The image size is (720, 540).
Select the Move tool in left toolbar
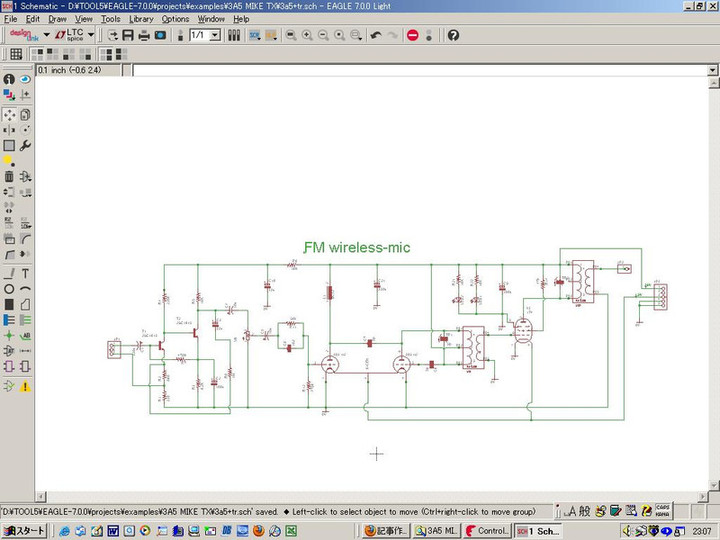[9, 115]
